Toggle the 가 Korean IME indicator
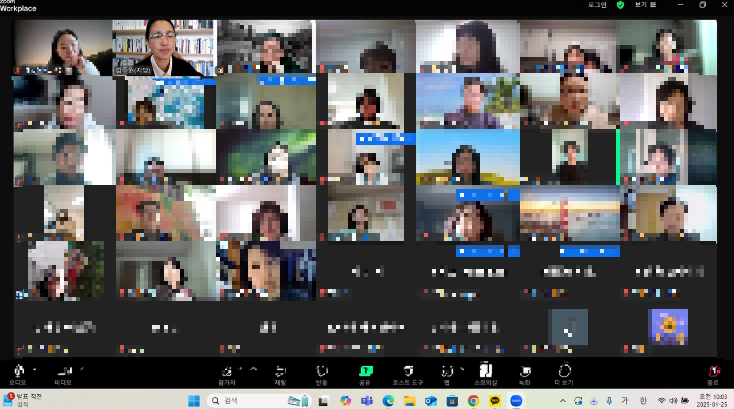This screenshot has width=734, height=409. (x=625, y=401)
